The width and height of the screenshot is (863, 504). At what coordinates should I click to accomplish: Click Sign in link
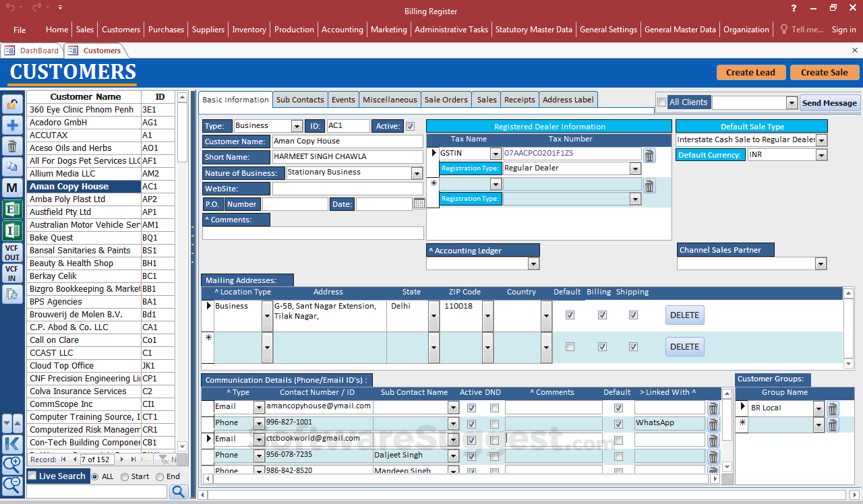tap(843, 30)
